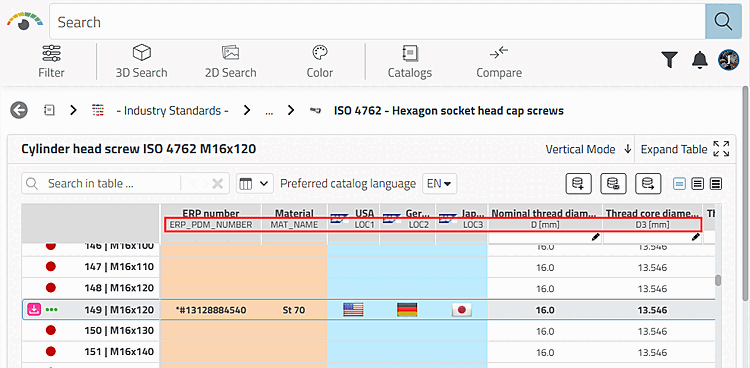
Task: Click the Japanese flag in row 149
Action: coord(462,310)
